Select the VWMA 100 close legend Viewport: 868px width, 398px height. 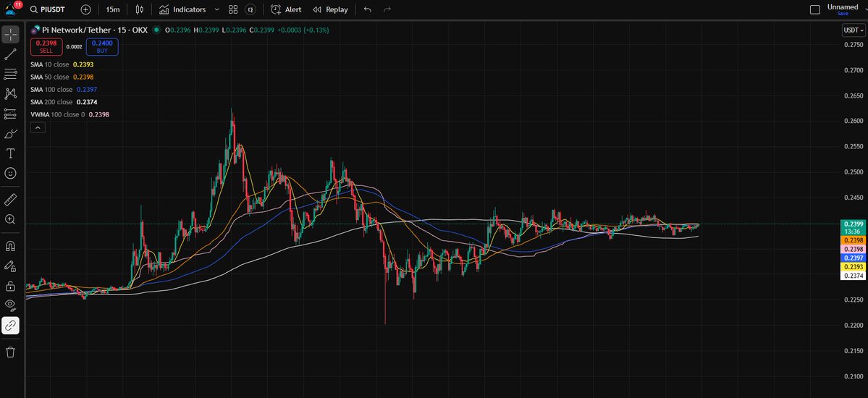point(69,114)
